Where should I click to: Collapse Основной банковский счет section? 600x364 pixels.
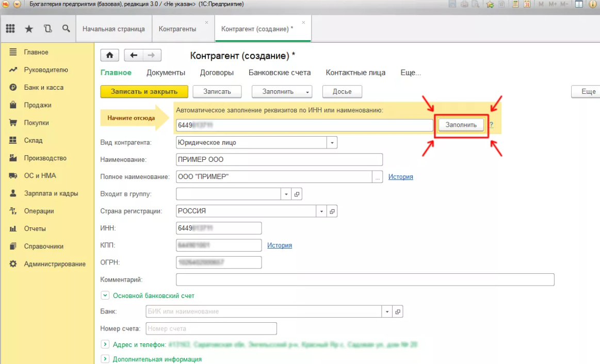105,295
